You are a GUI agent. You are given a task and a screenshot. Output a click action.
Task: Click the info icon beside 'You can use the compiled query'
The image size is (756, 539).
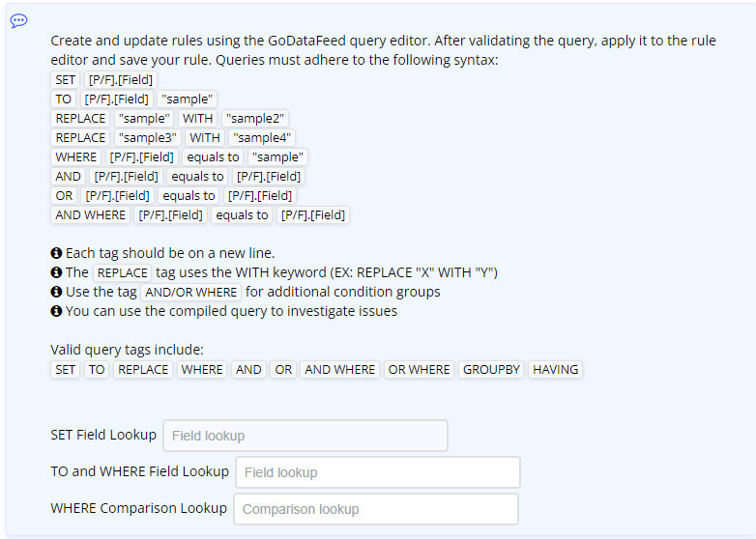coord(56,311)
